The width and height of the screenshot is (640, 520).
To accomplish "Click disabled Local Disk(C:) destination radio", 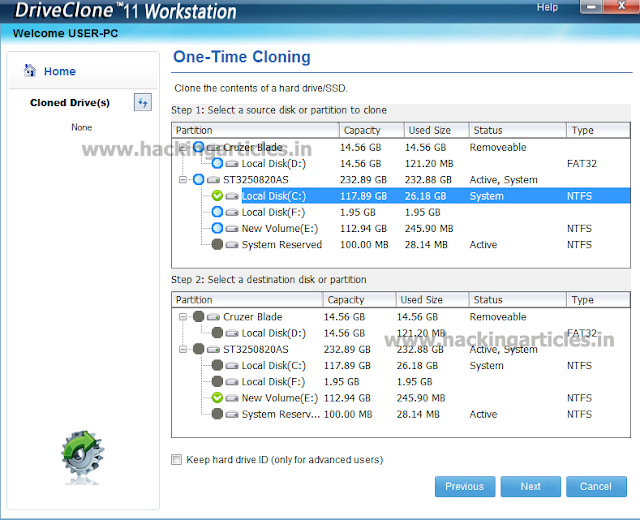I will coord(217,365).
